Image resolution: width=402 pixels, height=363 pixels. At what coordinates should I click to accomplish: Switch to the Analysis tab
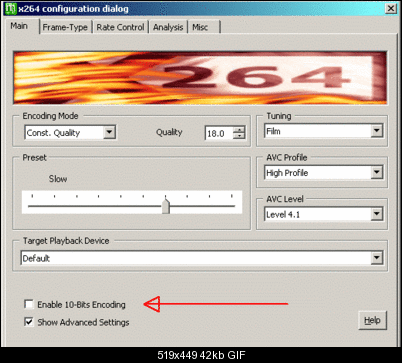pos(168,27)
